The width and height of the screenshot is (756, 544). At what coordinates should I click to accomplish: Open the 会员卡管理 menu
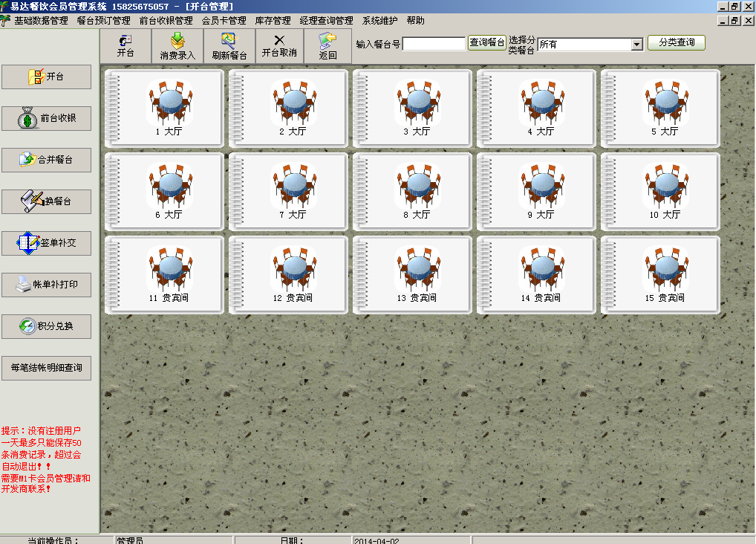tap(224, 21)
